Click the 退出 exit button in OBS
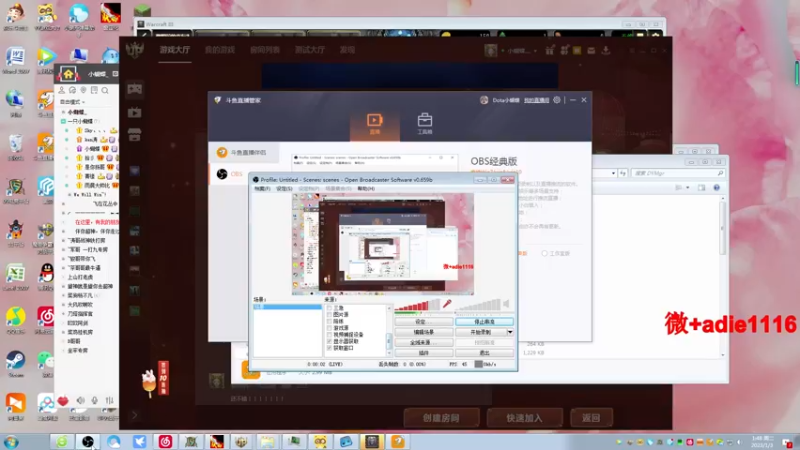Screen dimensions: 800x450 484,353
